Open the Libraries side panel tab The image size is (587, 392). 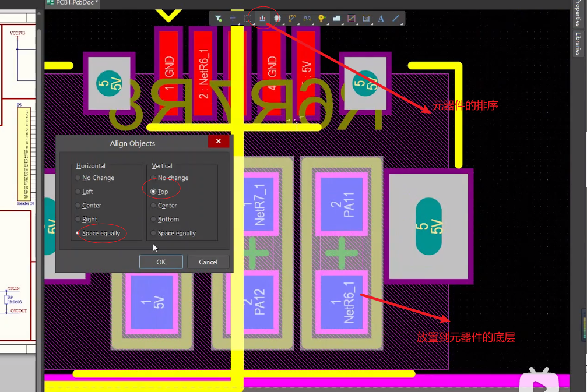[x=578, y=44]
